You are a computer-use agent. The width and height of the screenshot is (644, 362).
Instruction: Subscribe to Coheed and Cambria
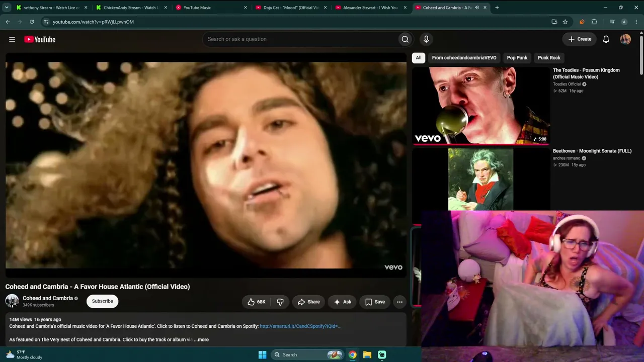102,301
